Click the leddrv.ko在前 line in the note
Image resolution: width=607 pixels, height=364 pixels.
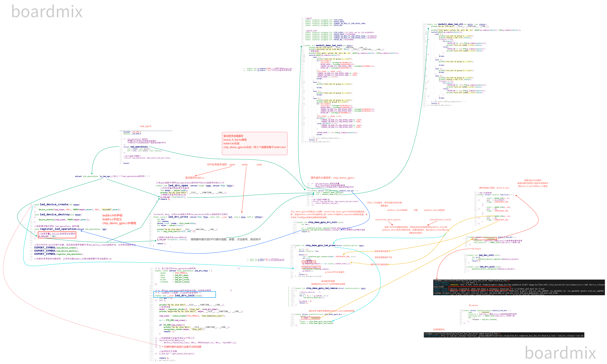(x=231, y=143)
